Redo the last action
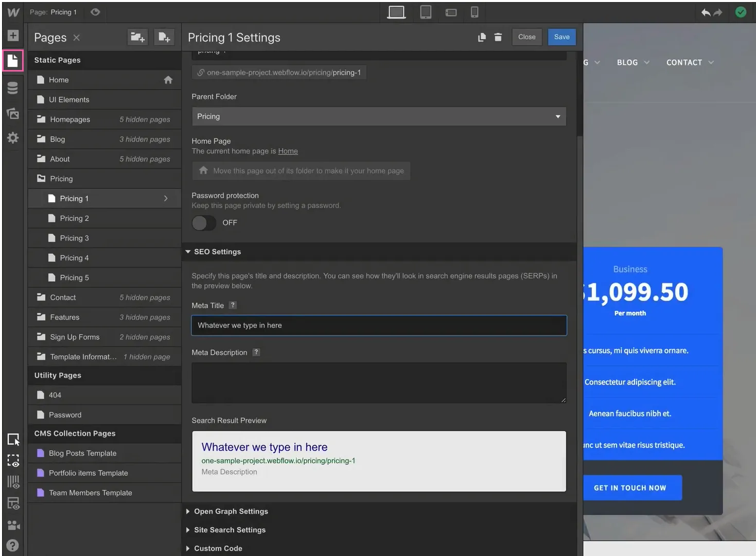 coord(718,12)
